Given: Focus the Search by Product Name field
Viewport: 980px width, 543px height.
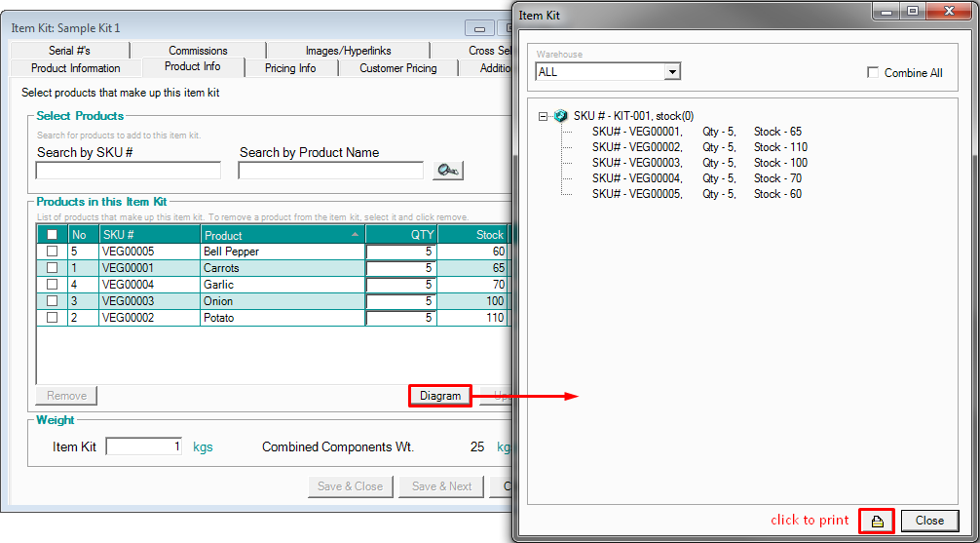Looking at the screenshot, I should tap(330, 171).
